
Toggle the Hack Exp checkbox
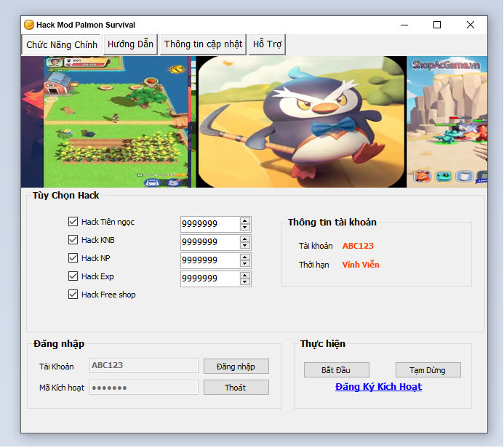73,276
